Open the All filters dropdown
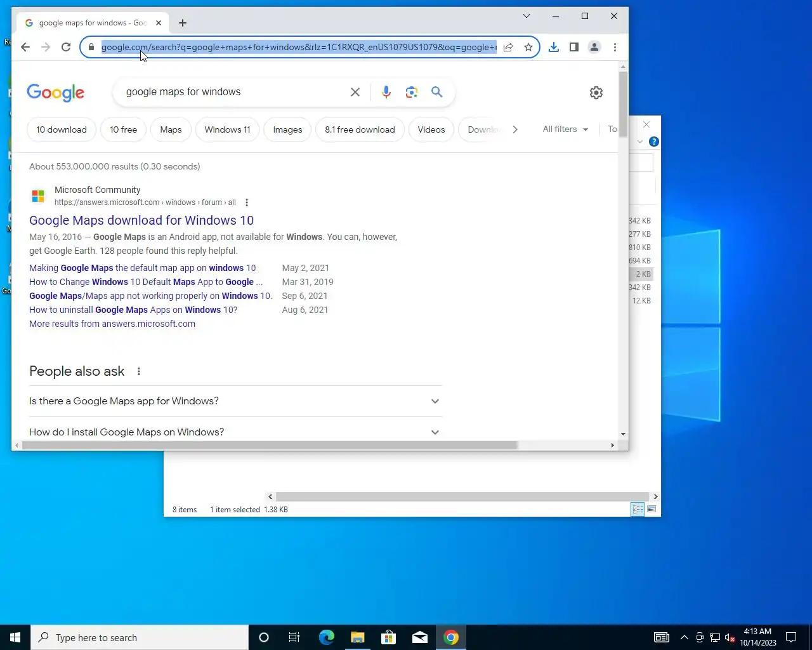This screenshot has width=812, height=650. [x=565, y=129]
